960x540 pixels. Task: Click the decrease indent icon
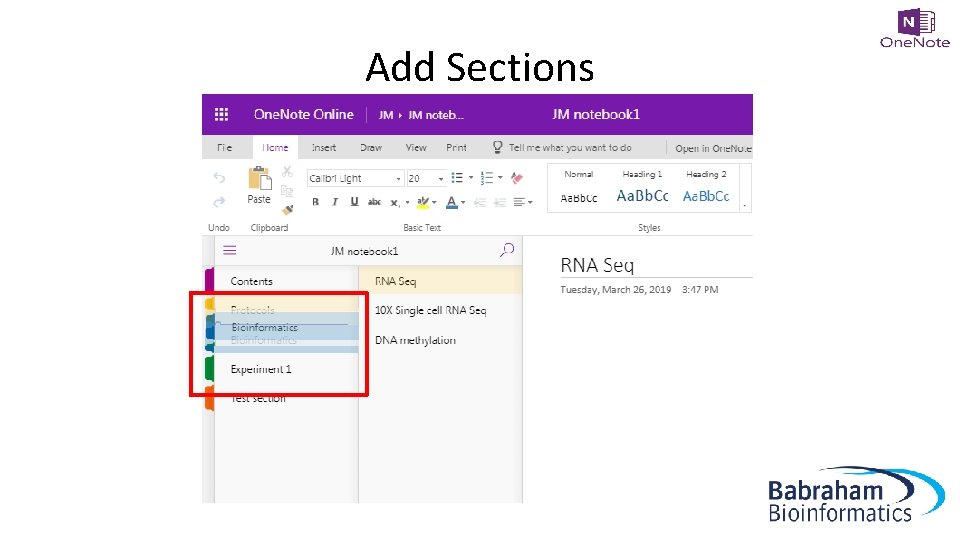[480, 202]
